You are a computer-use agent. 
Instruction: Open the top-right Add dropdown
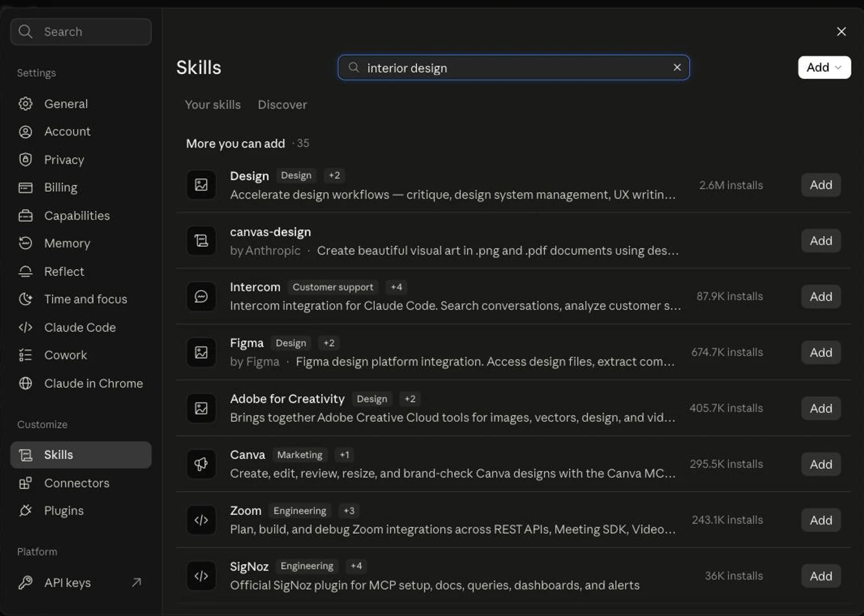824,67
